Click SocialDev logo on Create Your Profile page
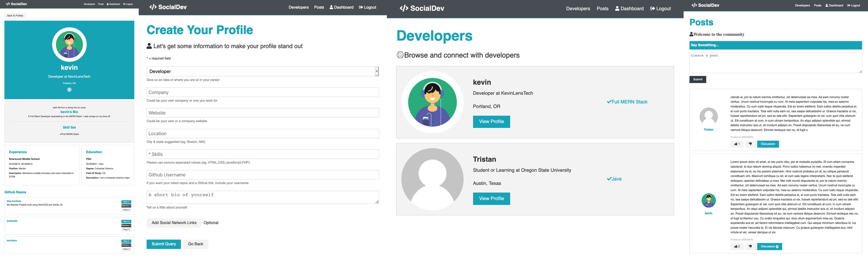This screenshot has height=265, width=868. tap(168, 7)
